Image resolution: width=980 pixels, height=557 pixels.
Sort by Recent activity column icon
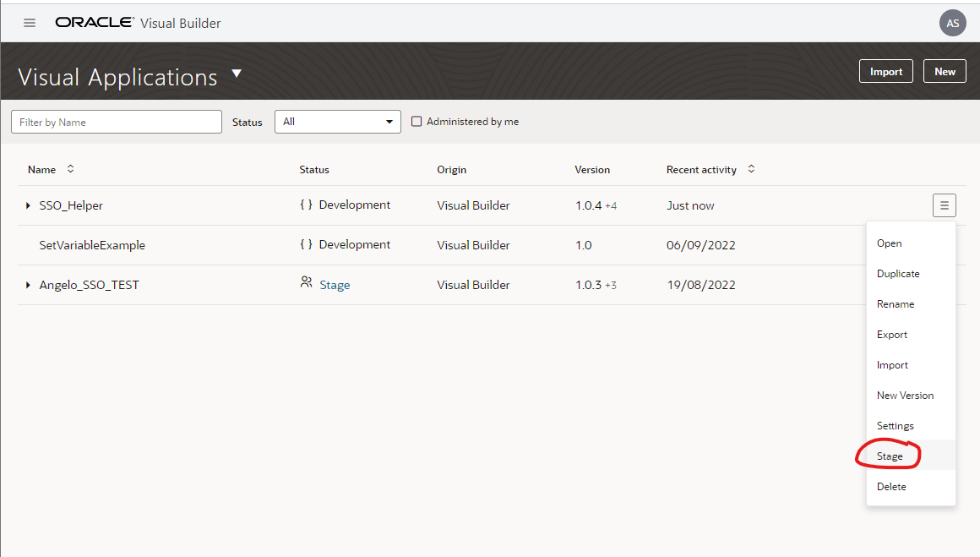tap(751, 169)
